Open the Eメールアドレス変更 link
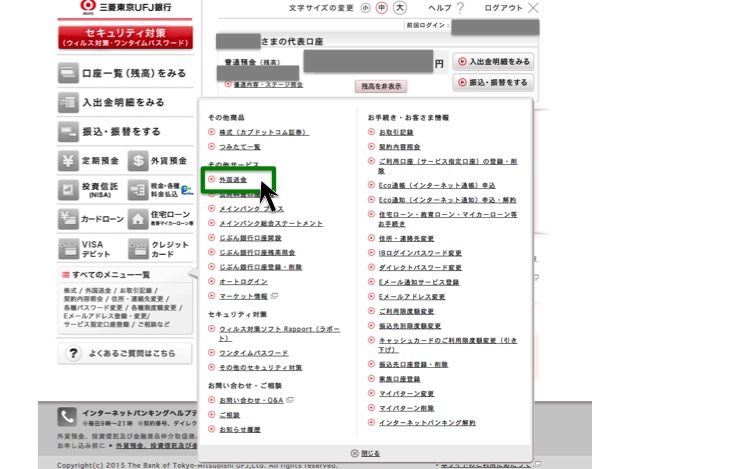The height and width of the screenshot is (469, 750). pyautogui.click(x=412, y=296)
